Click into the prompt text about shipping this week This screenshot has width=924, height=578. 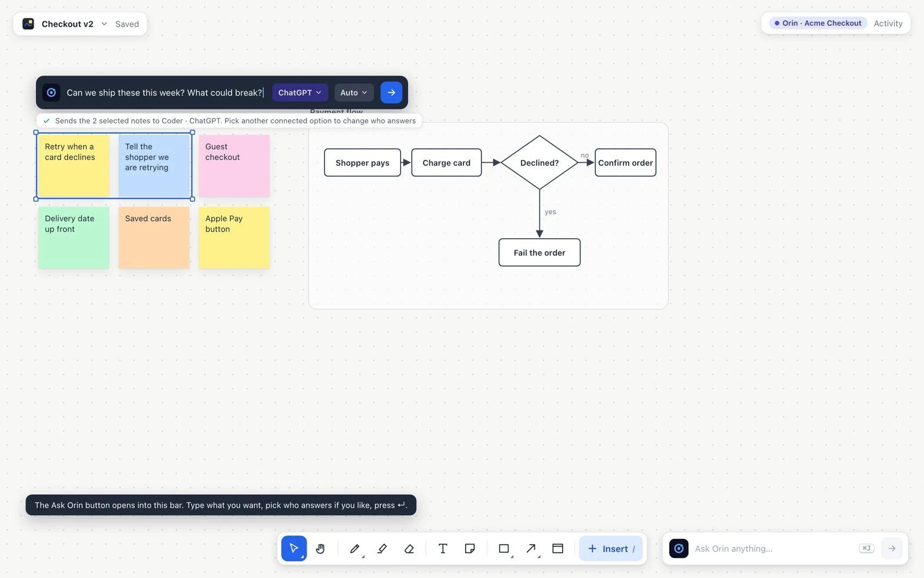165,92
